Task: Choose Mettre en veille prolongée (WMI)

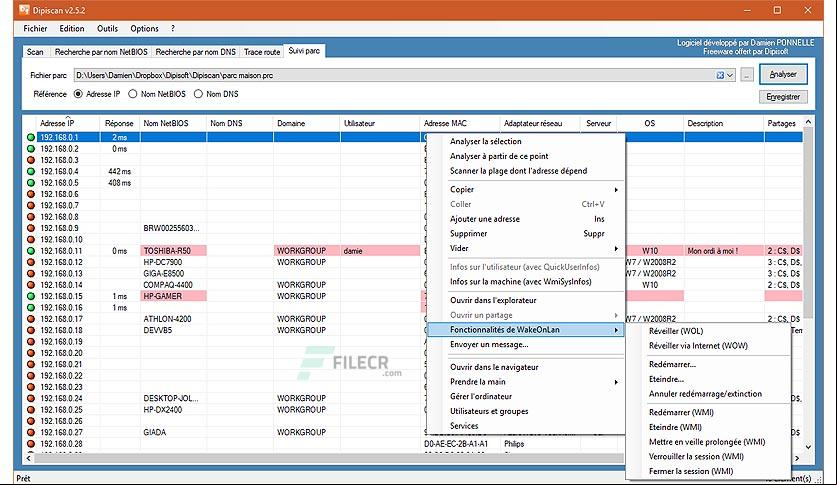Action: click(x=708, y=442)
